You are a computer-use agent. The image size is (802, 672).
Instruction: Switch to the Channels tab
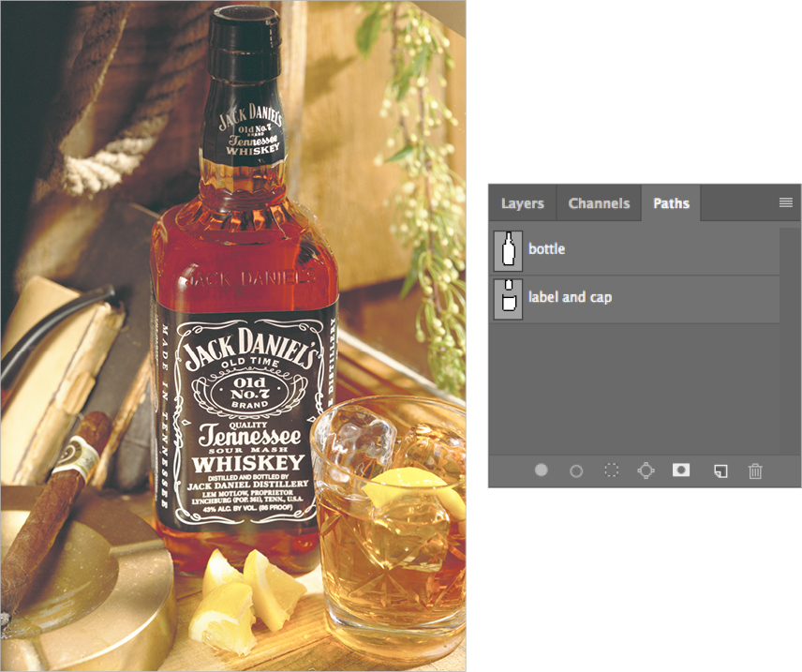pos(599,202)
